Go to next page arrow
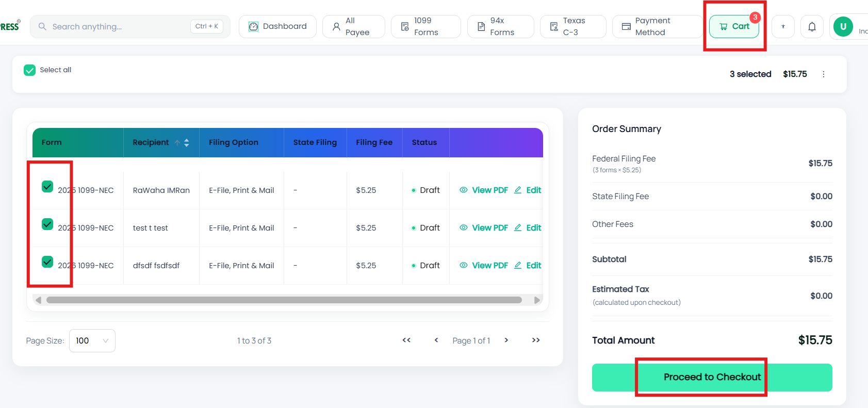This screenshot has width=868, height=408. (x=506, y=340)
